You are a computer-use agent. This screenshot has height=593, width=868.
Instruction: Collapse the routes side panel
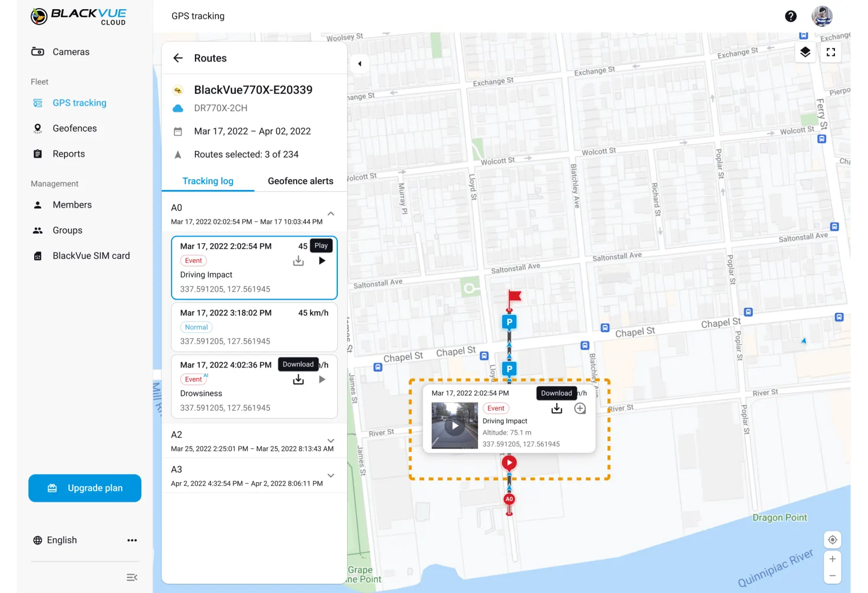point(360,64)
